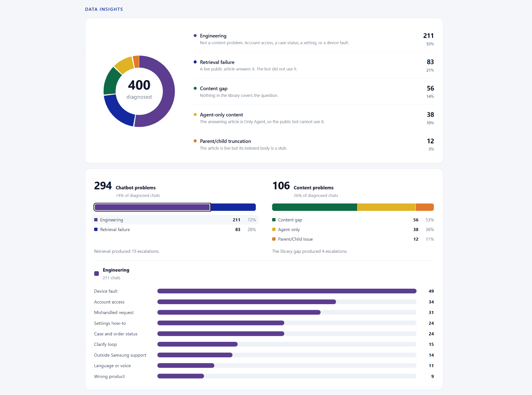
Task: Click the Account access label
Action: tap(109, 302)
